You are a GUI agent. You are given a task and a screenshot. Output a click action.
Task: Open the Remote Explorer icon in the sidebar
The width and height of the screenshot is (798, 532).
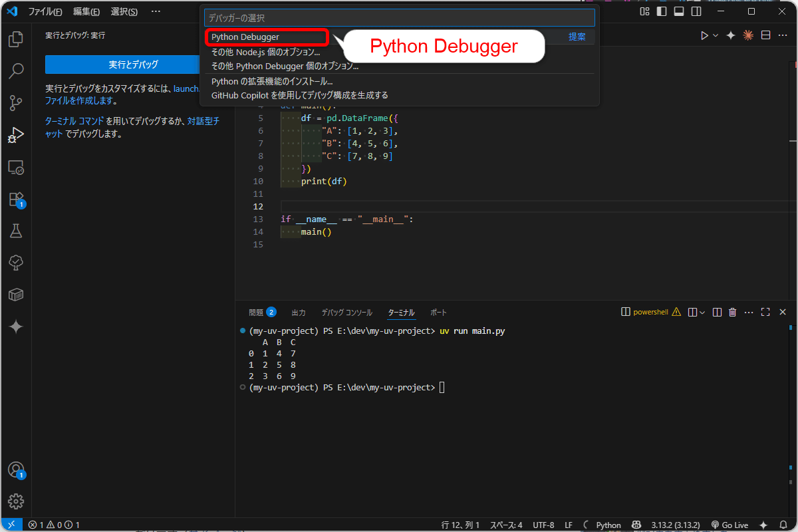(16, 167)
